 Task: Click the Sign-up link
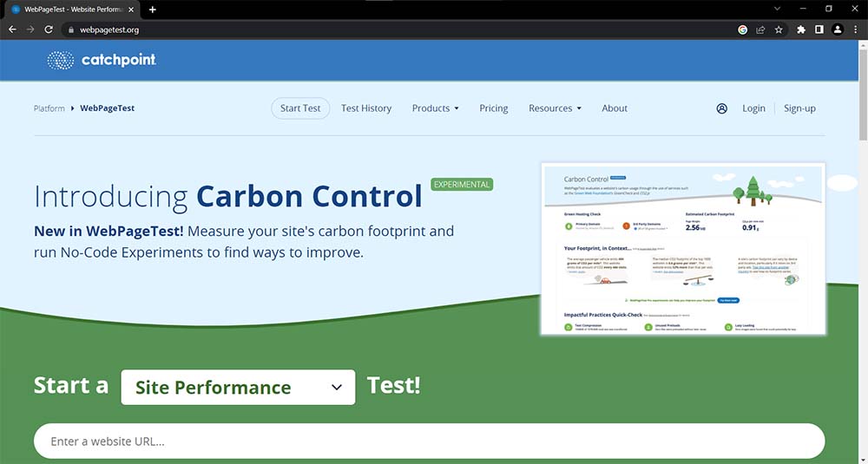799,108
